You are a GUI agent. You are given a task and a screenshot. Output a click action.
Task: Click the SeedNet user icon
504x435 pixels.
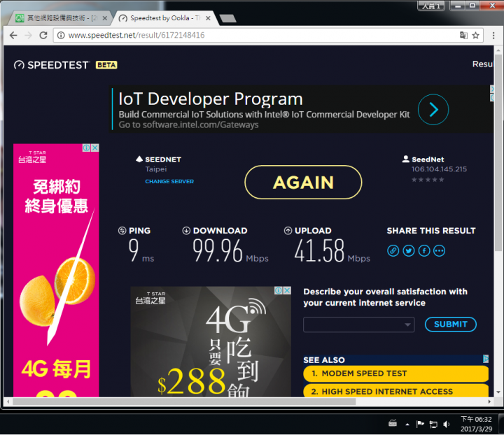pos(405,159)
